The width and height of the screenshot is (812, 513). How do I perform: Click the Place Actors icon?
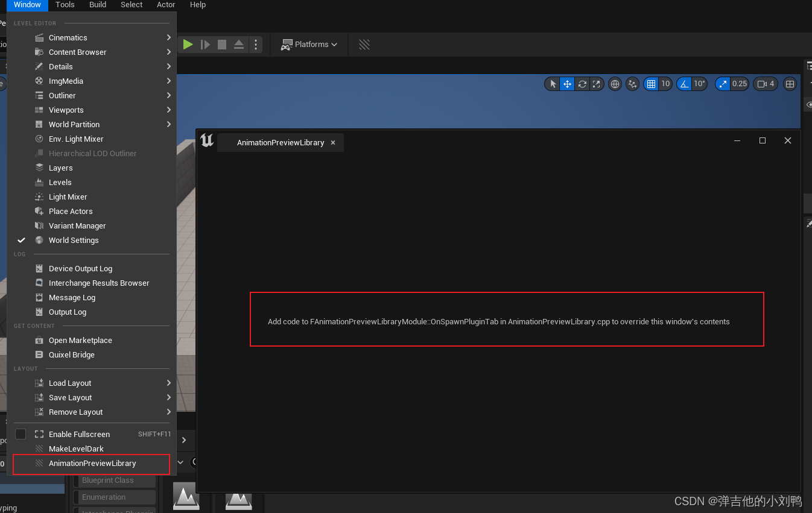pyautogui.click(x=39, y=211)
